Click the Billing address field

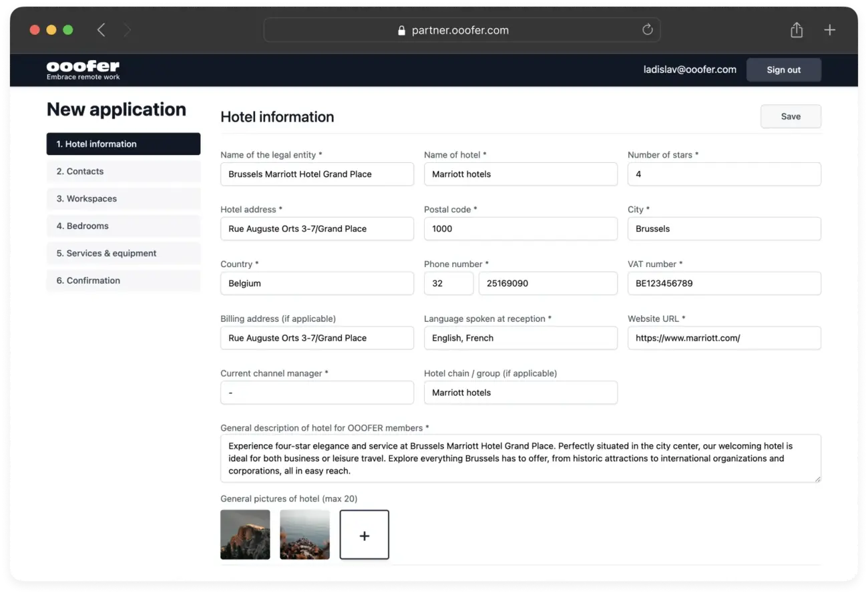coord(317,338)
